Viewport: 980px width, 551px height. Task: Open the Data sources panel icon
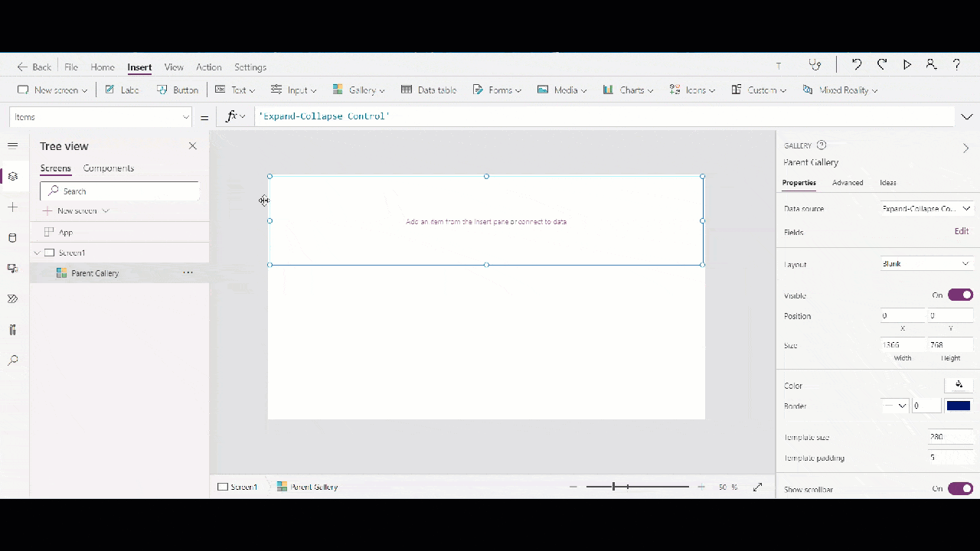pyautogui.click(x=12, y=237)
